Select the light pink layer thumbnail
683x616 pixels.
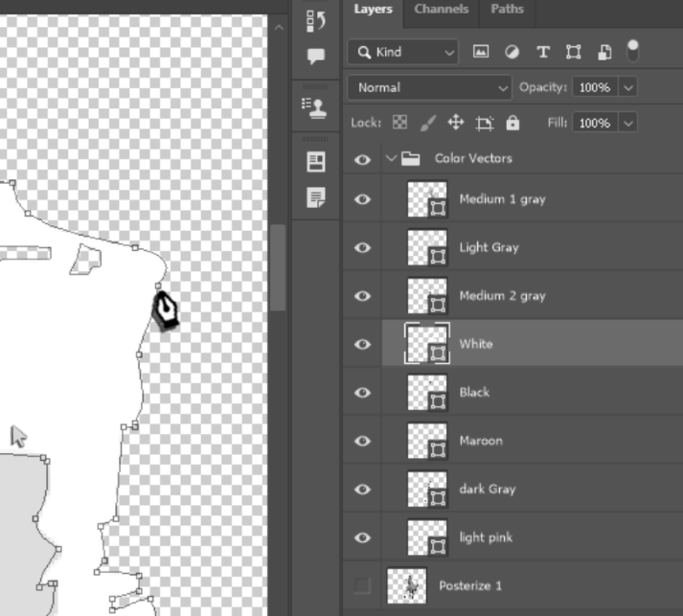pyautogui.click(x=427, y=538)
